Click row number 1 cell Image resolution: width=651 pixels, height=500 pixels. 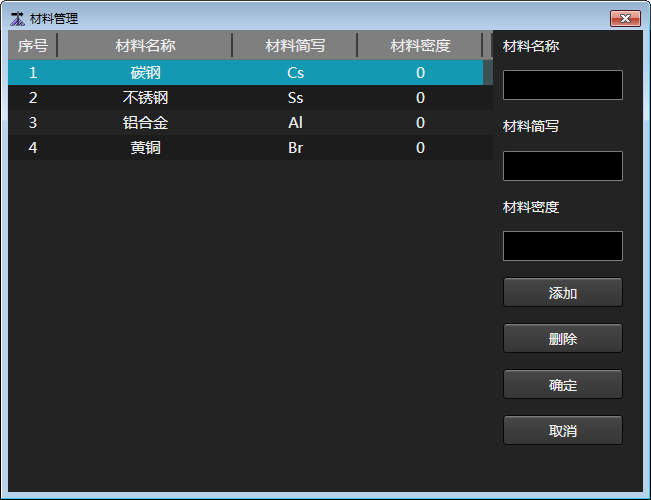tap(33, 73)
